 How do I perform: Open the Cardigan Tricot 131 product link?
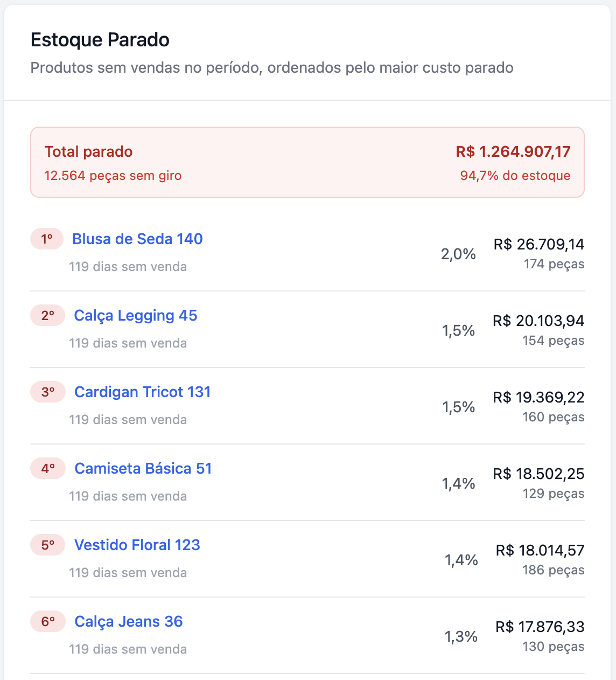143,392
